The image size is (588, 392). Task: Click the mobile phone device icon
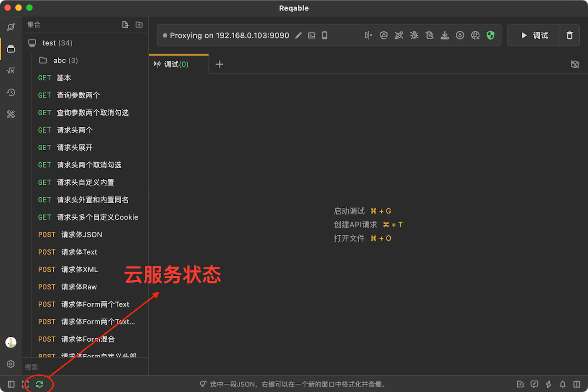pos(324,35)
